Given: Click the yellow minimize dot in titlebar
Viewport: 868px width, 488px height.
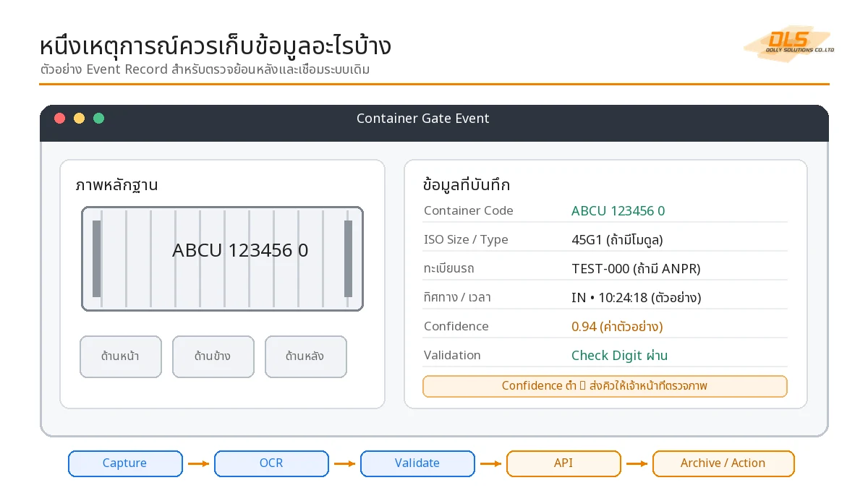Looking at the screenshot, I should tap(80, 119).
